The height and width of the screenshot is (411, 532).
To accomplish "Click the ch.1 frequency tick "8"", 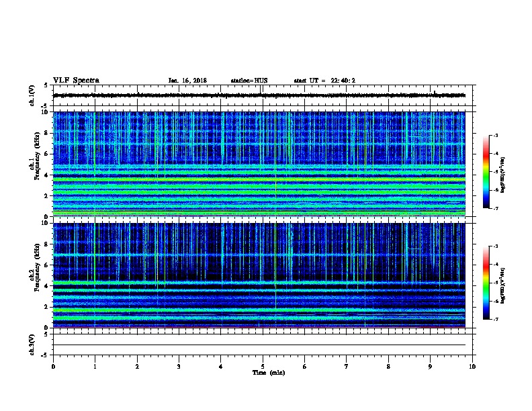I will coord(46,133).
